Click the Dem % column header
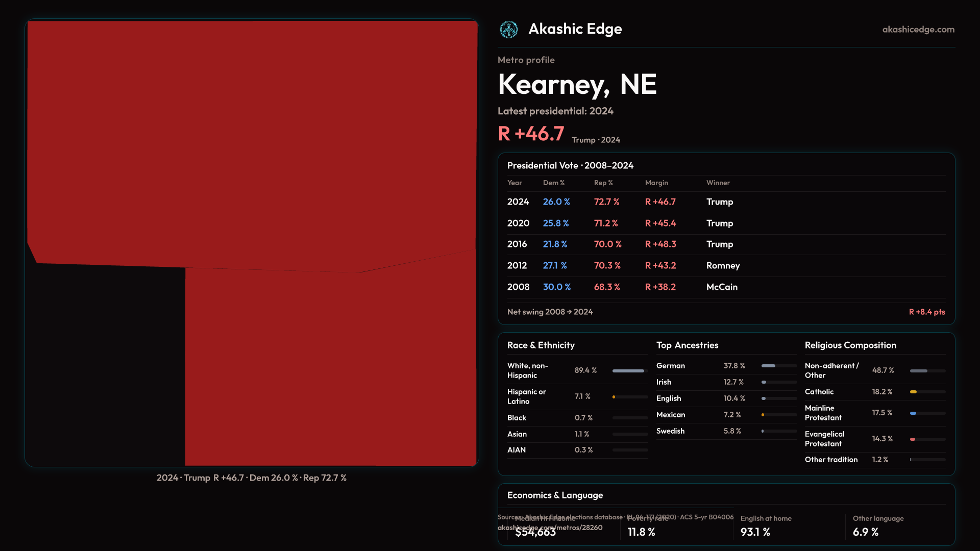980x551 pixels. coord(553,183)
